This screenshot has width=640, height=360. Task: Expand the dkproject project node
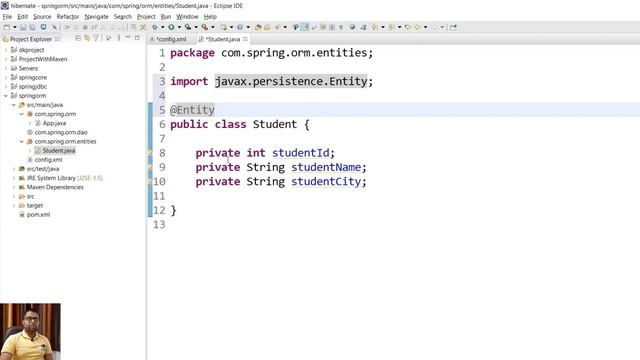point(6,50)
